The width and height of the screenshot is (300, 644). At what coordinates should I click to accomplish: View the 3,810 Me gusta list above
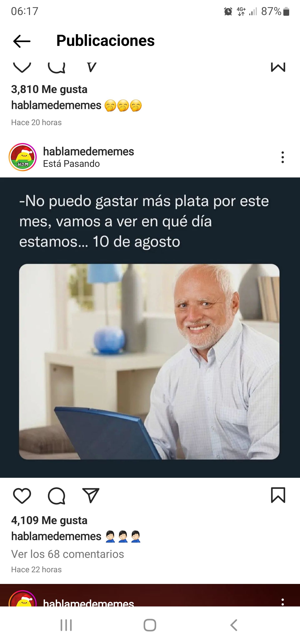[49, 89]
